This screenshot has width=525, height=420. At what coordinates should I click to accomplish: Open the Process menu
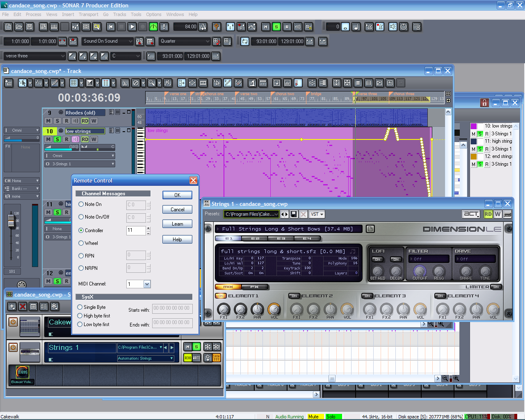click(x=33, y=14)
